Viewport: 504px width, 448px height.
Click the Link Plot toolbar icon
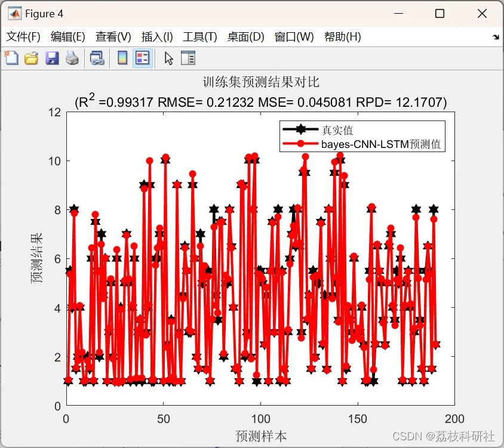click(x=97, y=58)
